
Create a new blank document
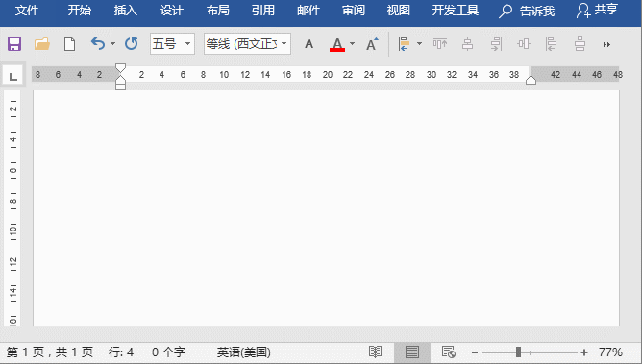coord(69,44)
